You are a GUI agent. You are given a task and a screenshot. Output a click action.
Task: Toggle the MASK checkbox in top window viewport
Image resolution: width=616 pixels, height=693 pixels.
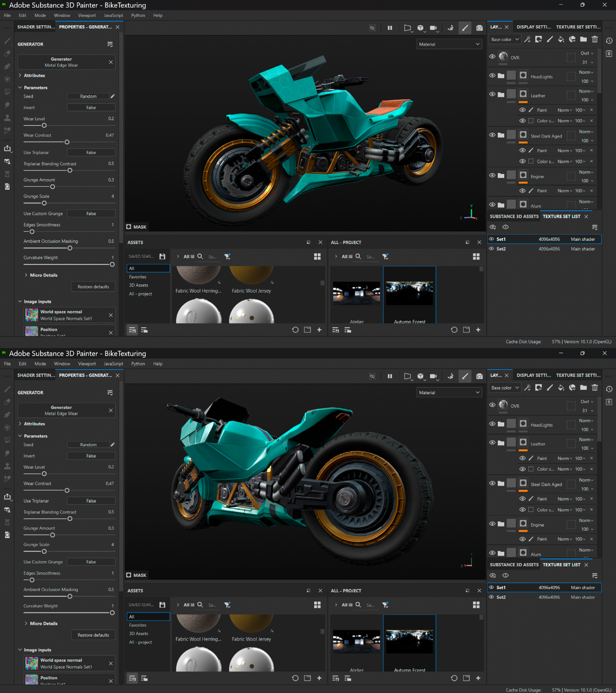(x=129, y=226)
